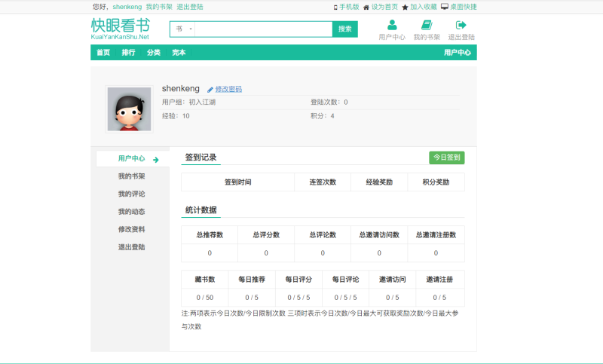603x364 pixels.
Task: Click the 总邀请访问数 table header
Action: point(379,235)
